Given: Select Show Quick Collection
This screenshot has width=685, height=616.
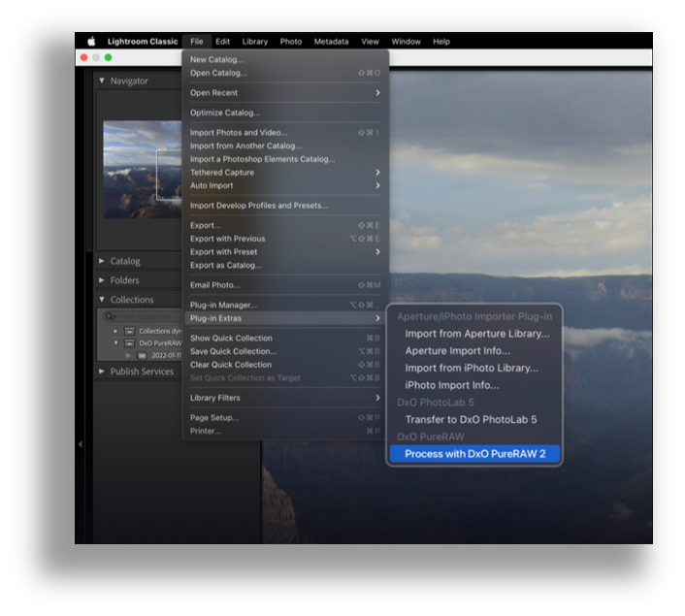Looking at the screenshot, I should coord(285,339).
